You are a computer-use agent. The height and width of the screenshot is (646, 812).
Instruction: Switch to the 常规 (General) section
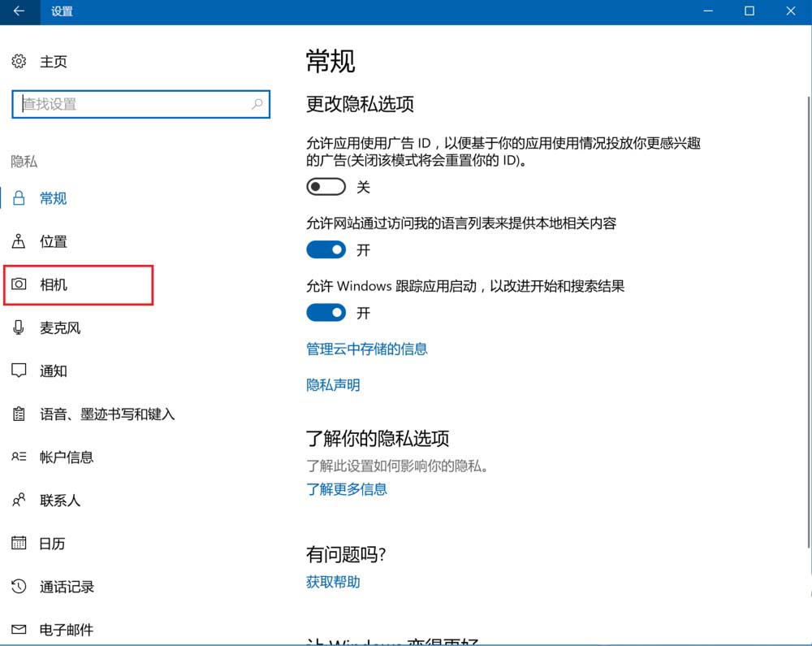click(x=54, y=197)
